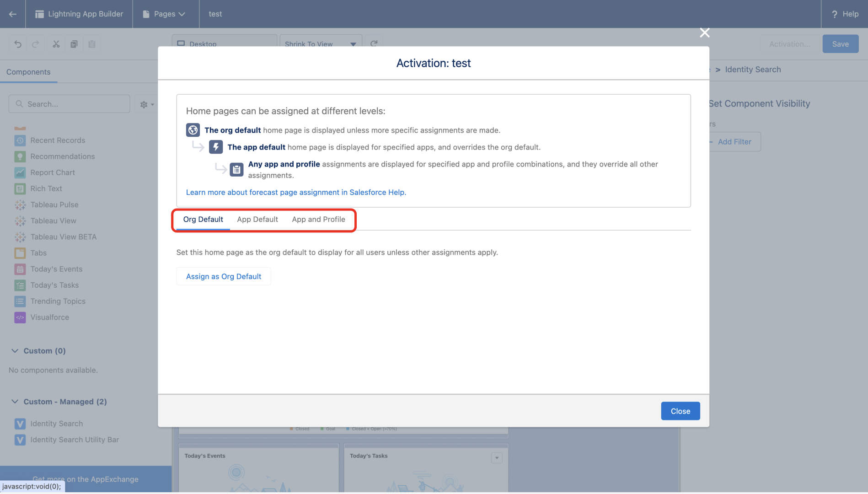Click the Activation button in toolbar

[790, 44]
